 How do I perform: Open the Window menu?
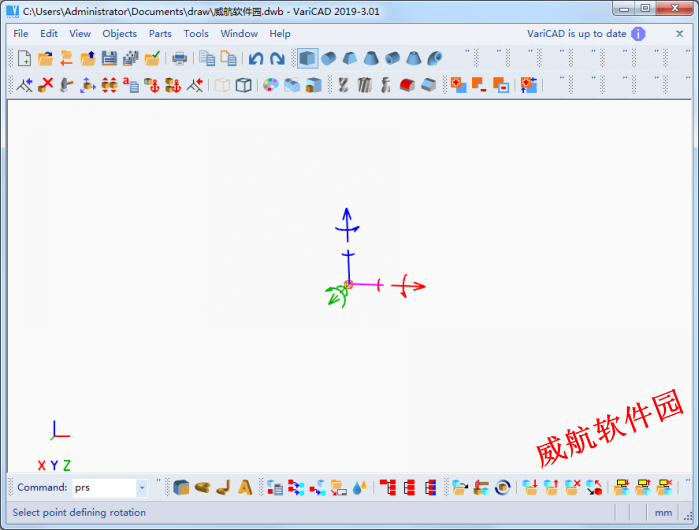click(x=239, y=33)
